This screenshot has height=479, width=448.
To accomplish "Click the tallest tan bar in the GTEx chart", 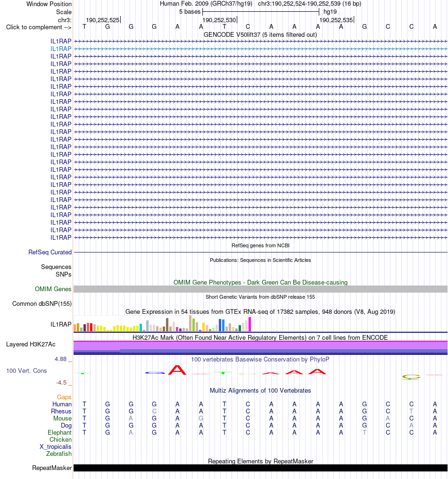I will (x=191, y=323).
